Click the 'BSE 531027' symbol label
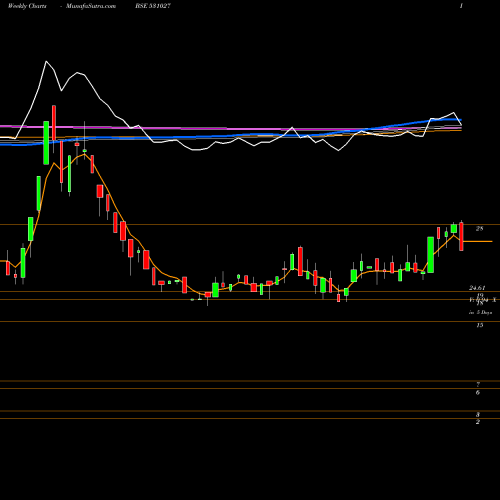The height and width of the screenshot is (500, 500). pos(153,6)
